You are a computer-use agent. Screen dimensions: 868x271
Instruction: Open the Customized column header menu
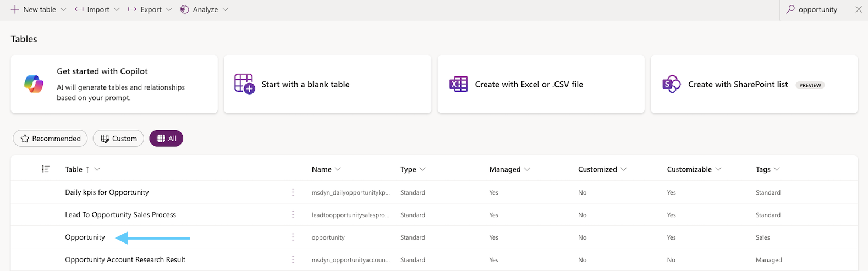602,169
